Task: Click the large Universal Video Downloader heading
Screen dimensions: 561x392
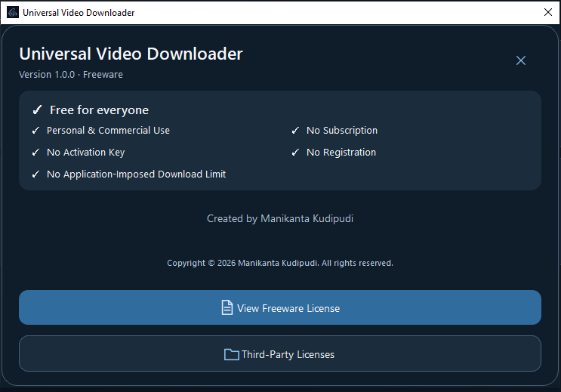Action: (131, 54)
